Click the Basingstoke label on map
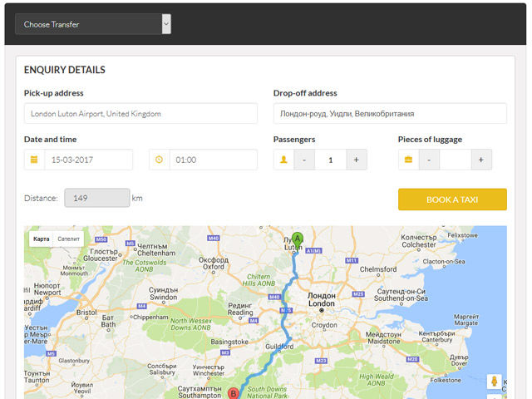Screen dimensions: 532x399 pos(229,342)
